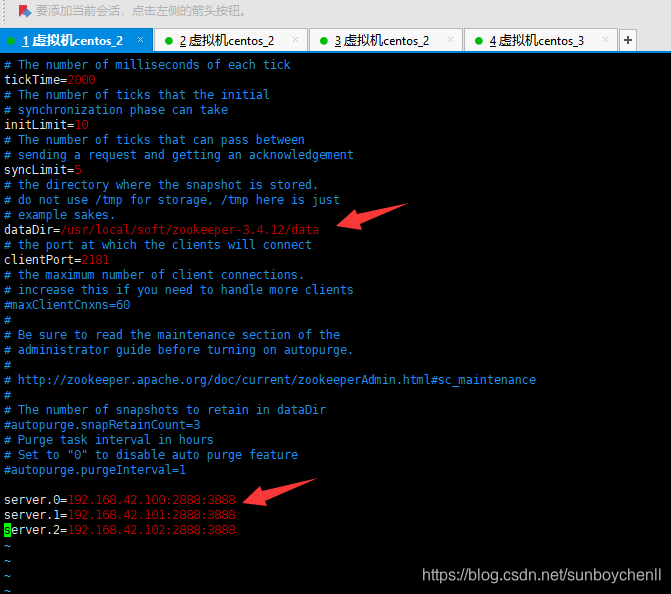
Task: Click comment 'the directory where the snapshot is stored.'
Action: coord(168,185)
